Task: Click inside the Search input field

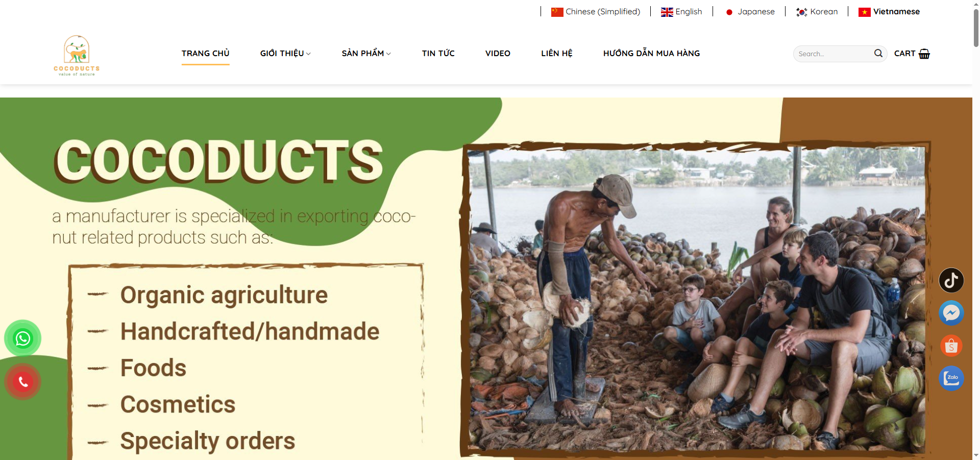Action: 834,54
